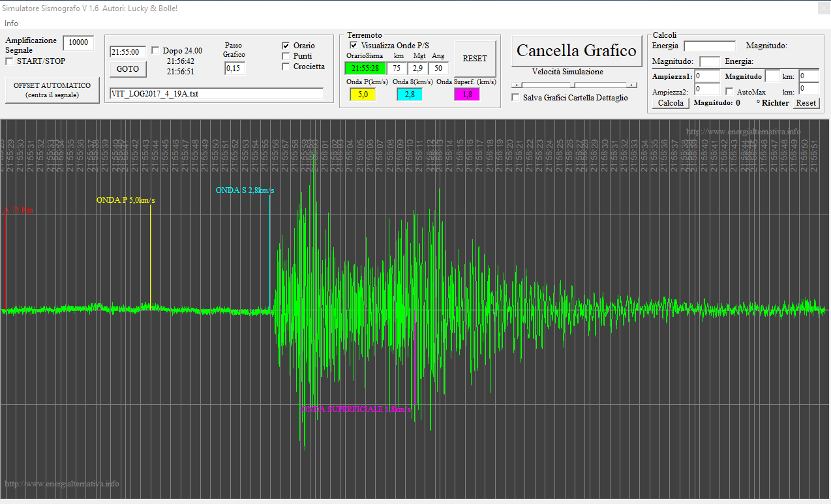Check Salva Grafici Cartella Dettaglio
Screen dimensions: 831x504
(x=516, y=98)
